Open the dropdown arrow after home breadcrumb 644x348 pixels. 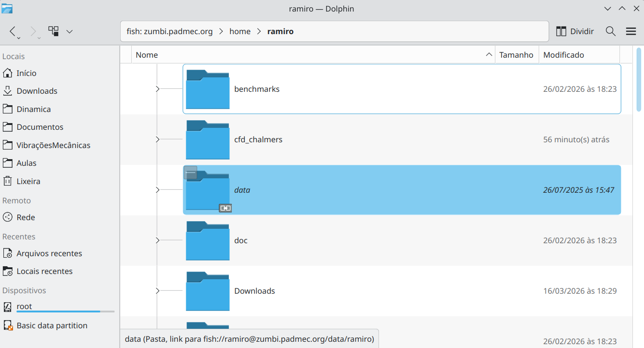(259, 31)
